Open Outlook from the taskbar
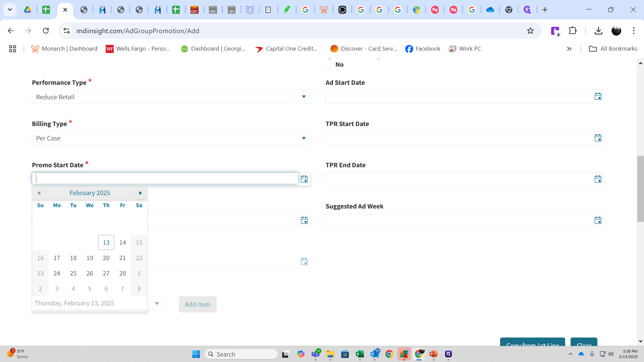The width and height of the screenshot is (644, 362). [x=375, y=354]
